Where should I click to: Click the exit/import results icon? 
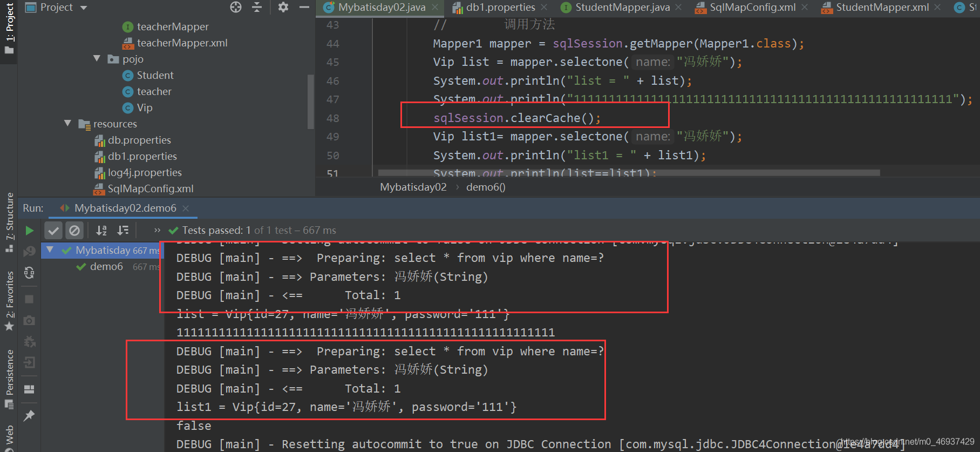[x=29, y=362]
